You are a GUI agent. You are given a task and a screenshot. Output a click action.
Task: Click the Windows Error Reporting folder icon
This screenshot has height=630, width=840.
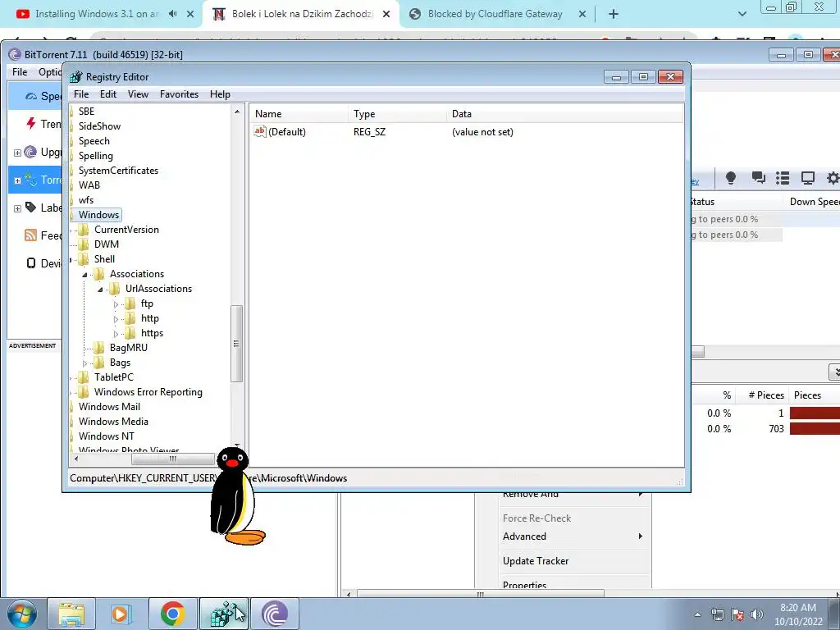pyautogui.click(x=83, y=392)
